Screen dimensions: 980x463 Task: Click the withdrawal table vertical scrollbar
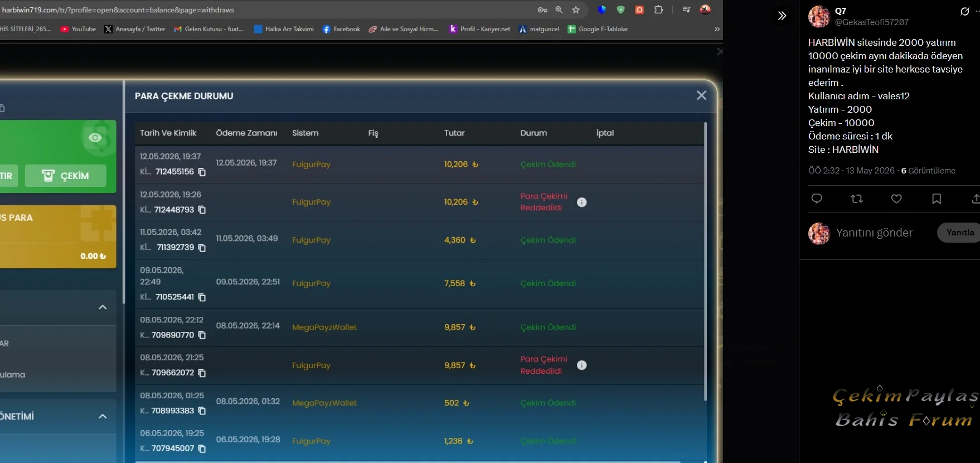click(x=705, y=261)
